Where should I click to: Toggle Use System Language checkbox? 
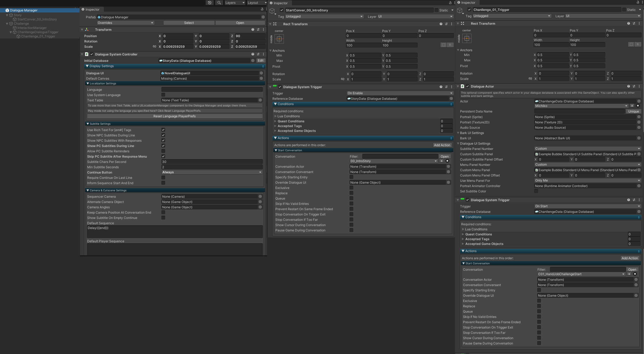pos(163,95)
